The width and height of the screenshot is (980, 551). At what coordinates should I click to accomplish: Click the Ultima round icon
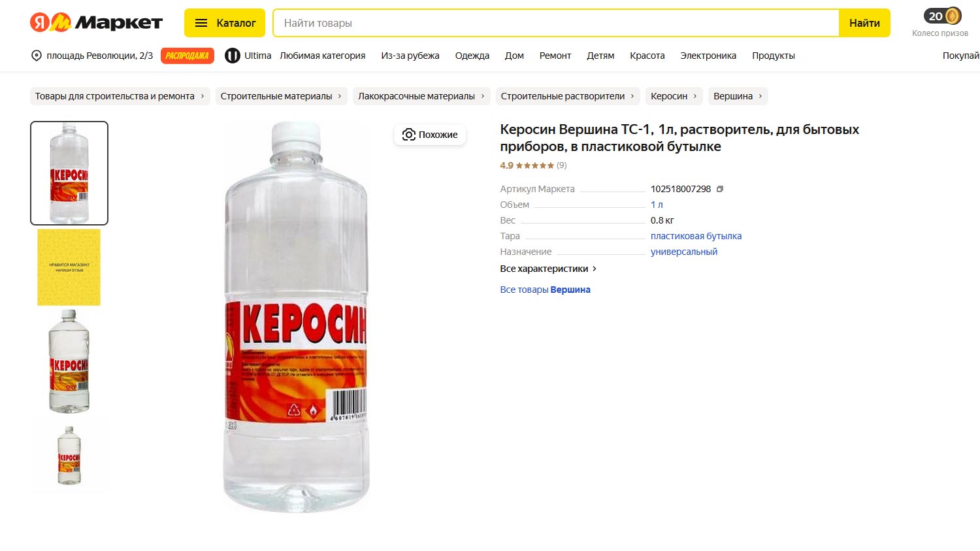click(x=233, y=56)
